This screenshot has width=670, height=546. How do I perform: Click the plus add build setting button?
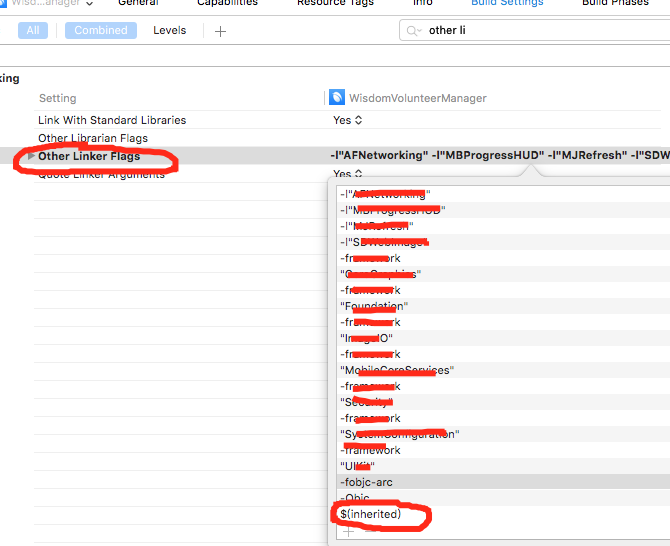220,31
